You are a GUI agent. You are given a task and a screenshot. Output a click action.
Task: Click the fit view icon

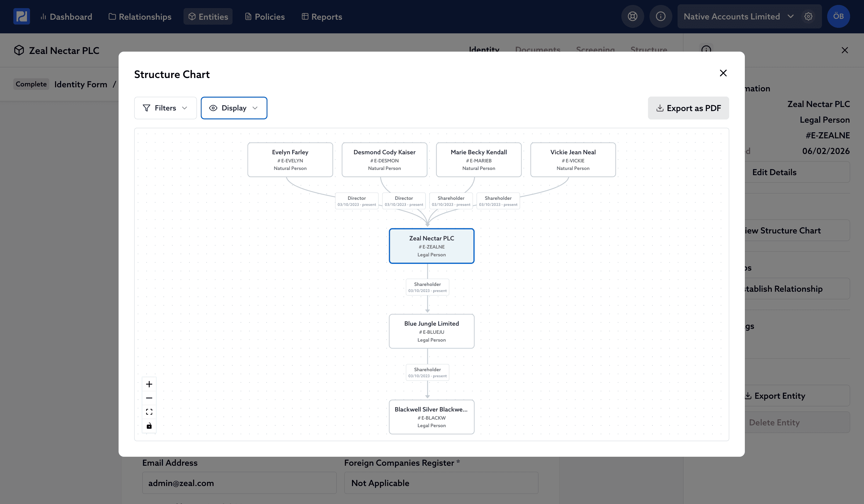(x=149, y=412)
